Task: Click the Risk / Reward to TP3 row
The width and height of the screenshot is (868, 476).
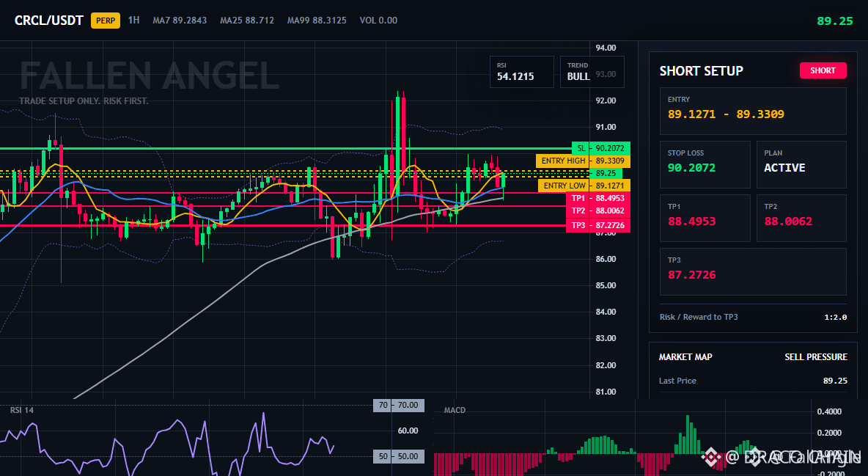Action: click(753, 317)
